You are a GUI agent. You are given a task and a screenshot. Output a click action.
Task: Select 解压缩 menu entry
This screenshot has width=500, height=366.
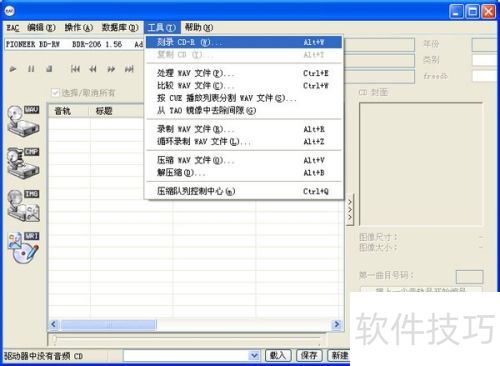[x=244, y=173]
